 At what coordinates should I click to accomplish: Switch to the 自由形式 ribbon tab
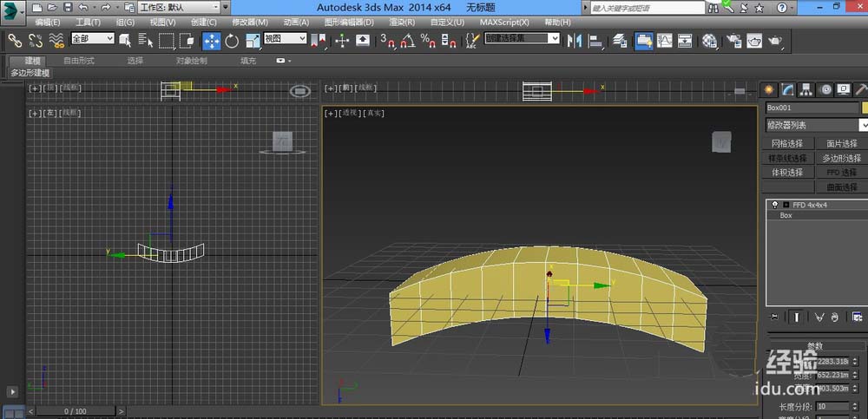click(79, 61)
